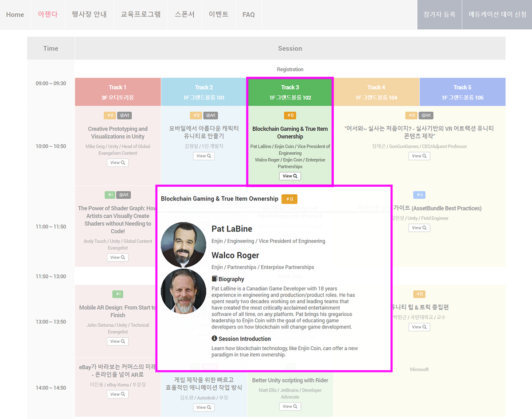Click the 10:00 ~ 10:50 time cell

tap(51, 146)
